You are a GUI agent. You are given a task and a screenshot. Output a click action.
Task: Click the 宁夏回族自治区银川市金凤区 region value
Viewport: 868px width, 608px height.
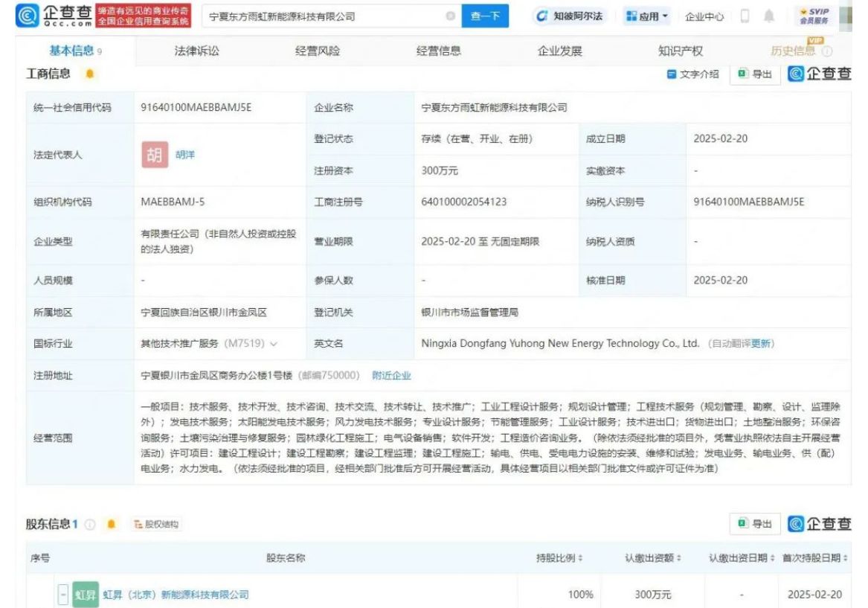[204, 313]
